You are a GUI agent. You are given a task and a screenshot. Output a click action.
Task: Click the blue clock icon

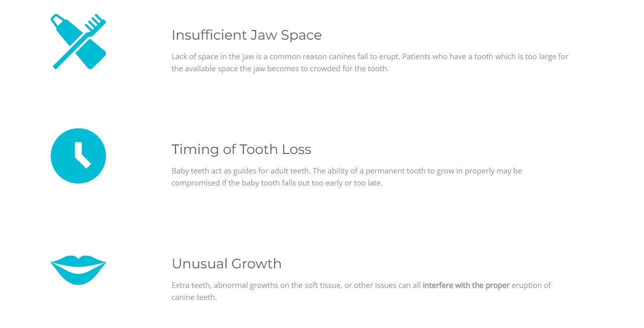pyautogui.click(x=78, y=156)
